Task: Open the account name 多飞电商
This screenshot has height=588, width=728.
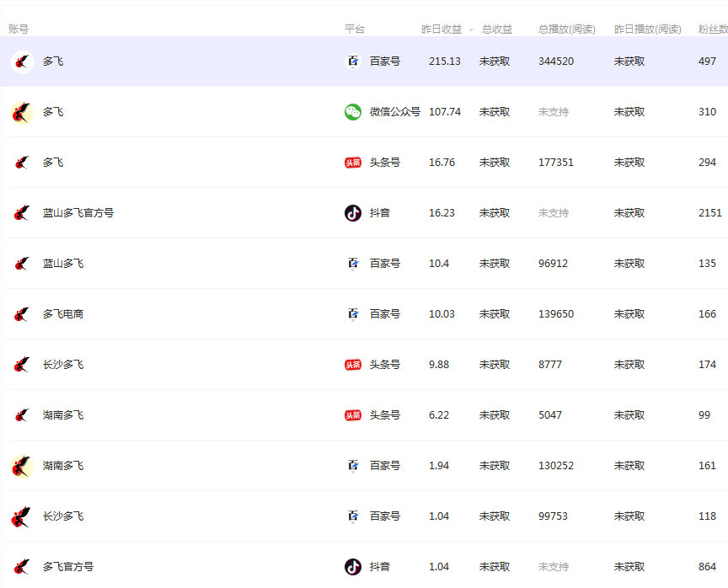Action: [x=63, y=314]
